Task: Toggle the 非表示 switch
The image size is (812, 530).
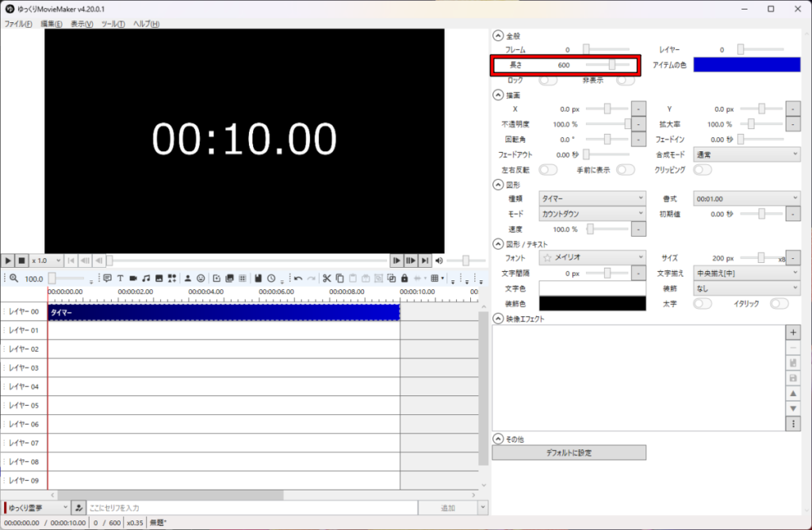Action: pyautogui.click(x=626, y=80)
